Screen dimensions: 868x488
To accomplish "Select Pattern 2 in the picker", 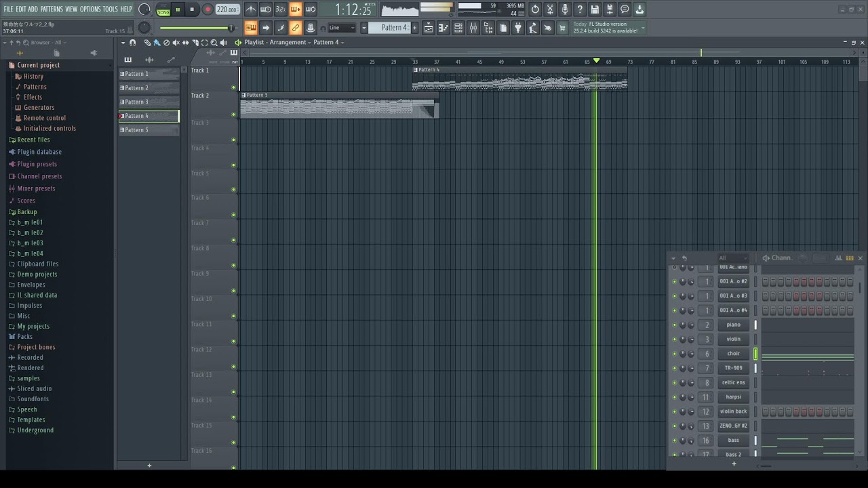I will click(x=149, y=88).
